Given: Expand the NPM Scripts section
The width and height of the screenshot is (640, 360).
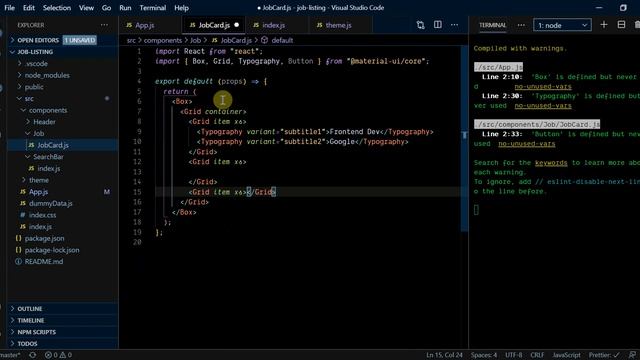Looking at the screenshot, I should 36,332.
